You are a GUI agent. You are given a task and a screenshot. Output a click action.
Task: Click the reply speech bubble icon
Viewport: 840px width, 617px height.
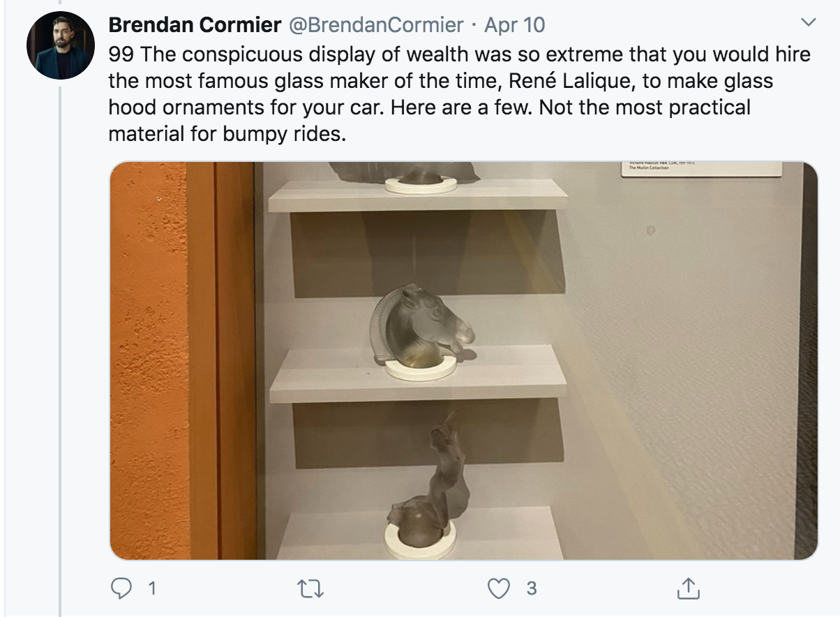click(x=121, y=588)
